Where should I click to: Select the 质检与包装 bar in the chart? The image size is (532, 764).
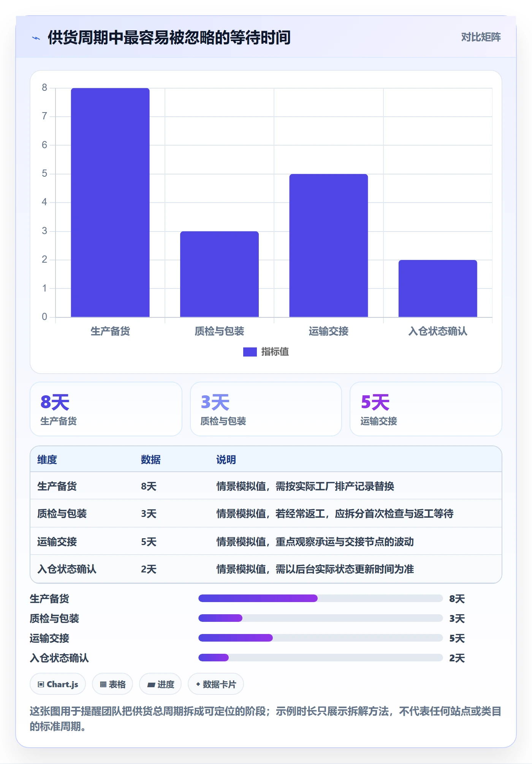(219, 274)
